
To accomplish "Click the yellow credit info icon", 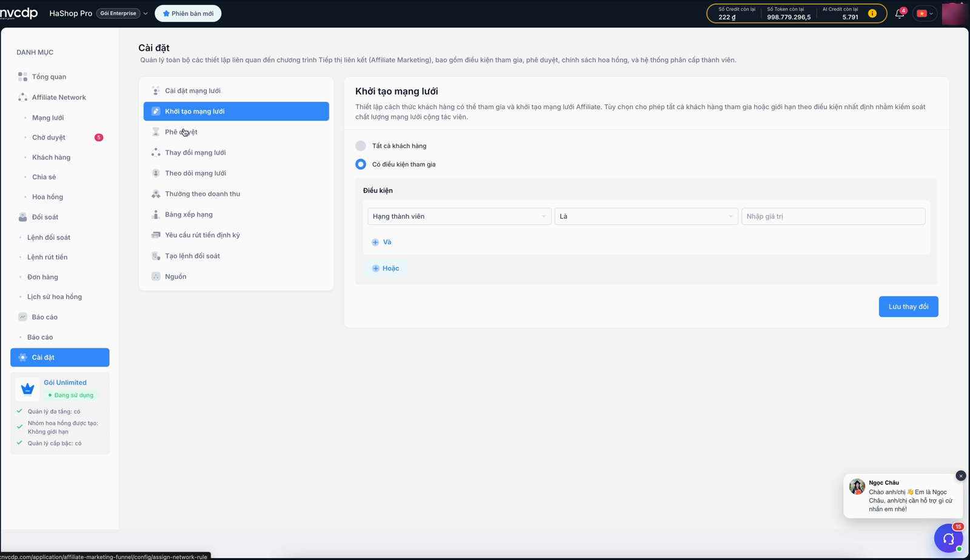I will coord(872,13).
